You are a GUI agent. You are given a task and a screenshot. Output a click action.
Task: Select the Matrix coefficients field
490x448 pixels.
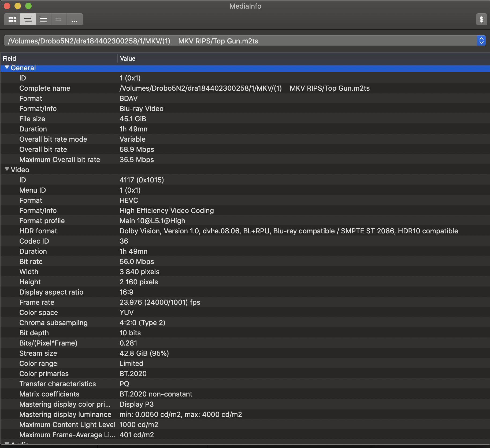(49, 394)
